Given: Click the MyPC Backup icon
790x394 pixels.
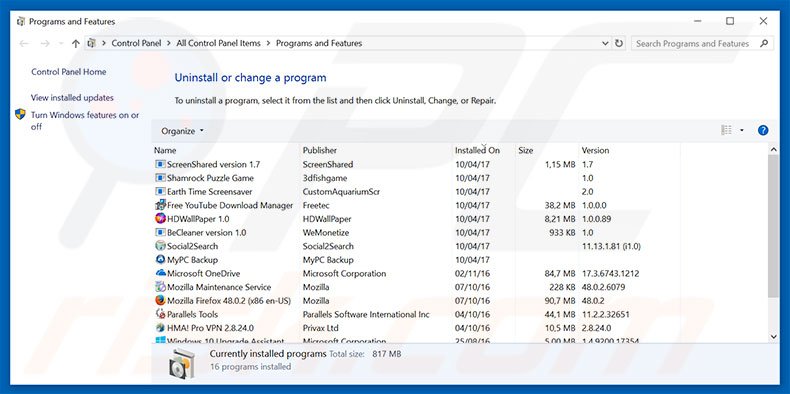Looking at the screenshot, I should tap(160, 259).
